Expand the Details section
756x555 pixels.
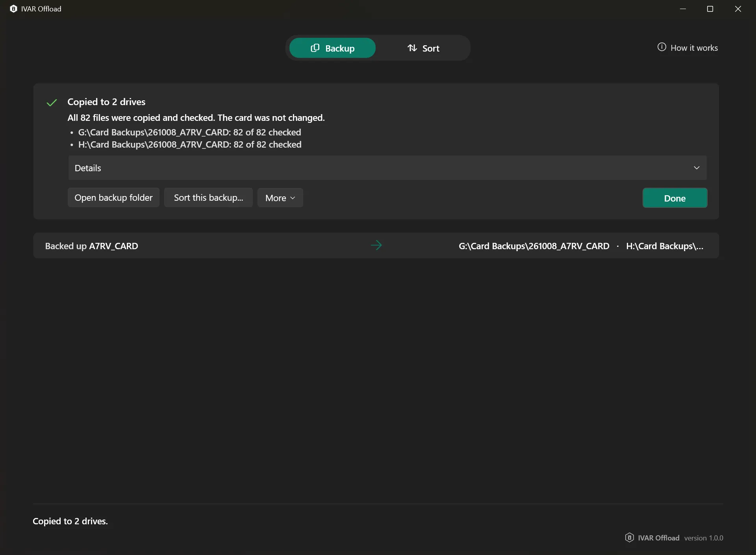point(387,168)
